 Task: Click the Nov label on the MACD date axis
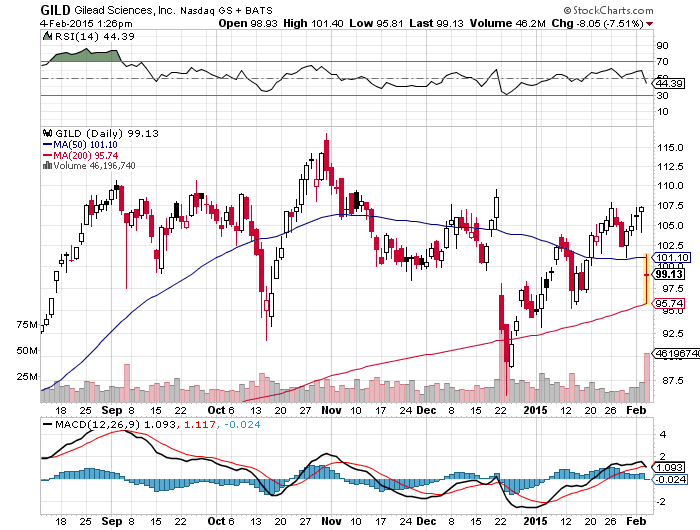(331, 521)
